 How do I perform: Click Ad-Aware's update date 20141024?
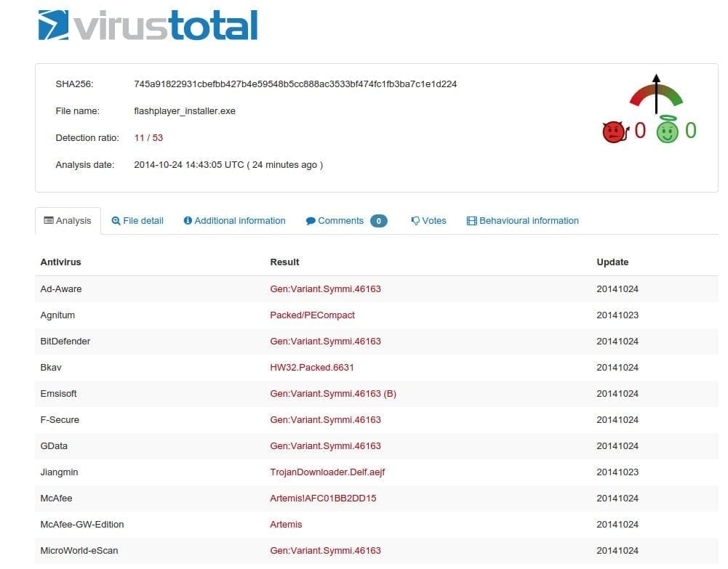(x=617, y=289)
